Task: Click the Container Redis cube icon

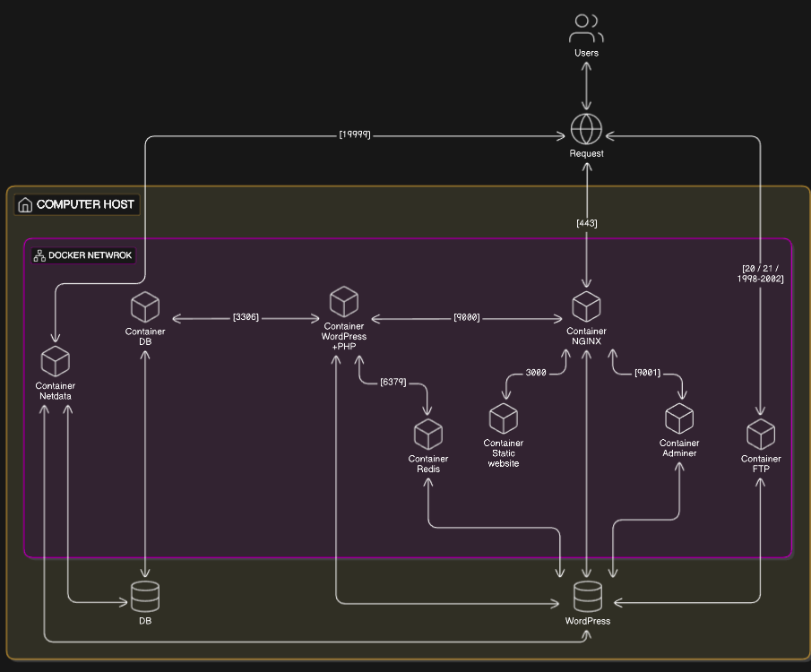Action: pyautogui.click(x=428, y=435)
